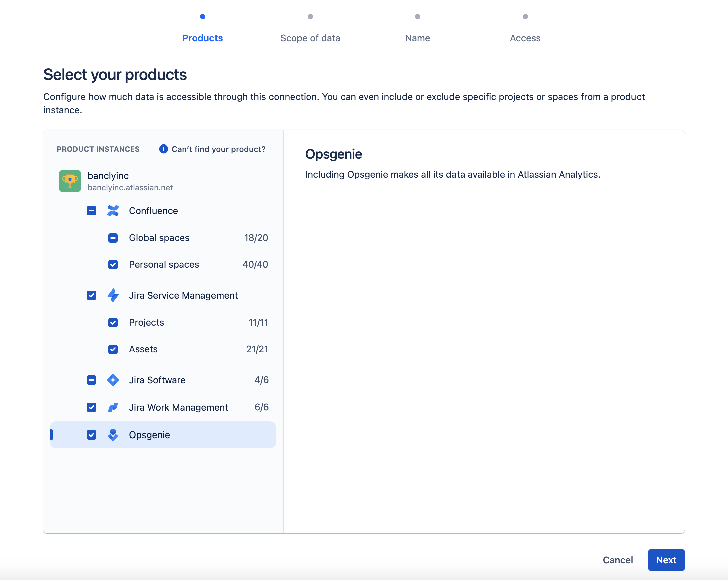728x580 pixels.
Task: Click the banclyinc trophy site avatar
Action: [x=69, y=181]
